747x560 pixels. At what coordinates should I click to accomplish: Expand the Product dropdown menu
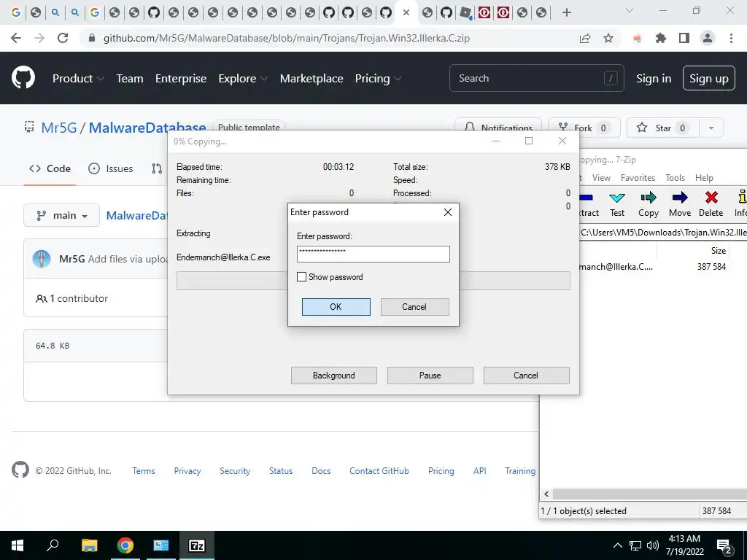pos(78,79)
